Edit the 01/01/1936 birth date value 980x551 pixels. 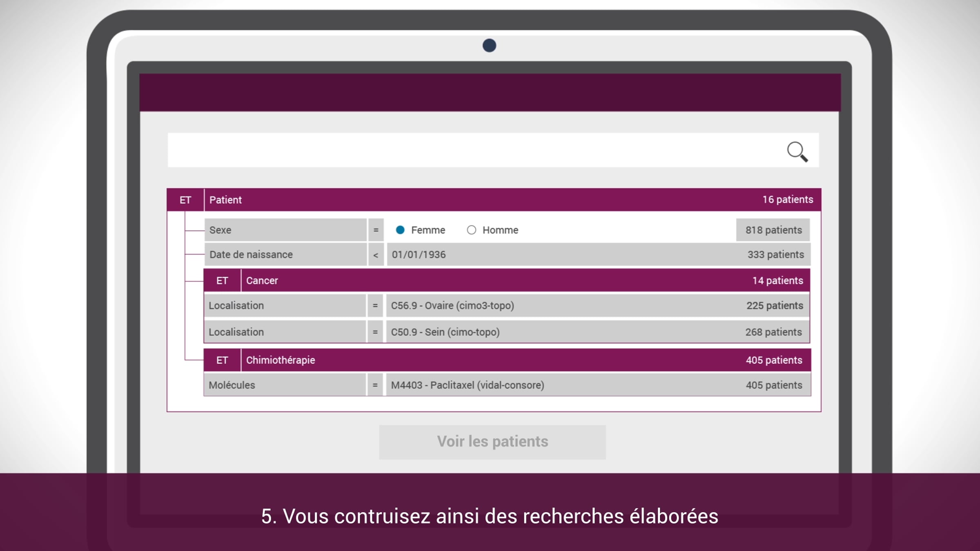coord(419,255)
